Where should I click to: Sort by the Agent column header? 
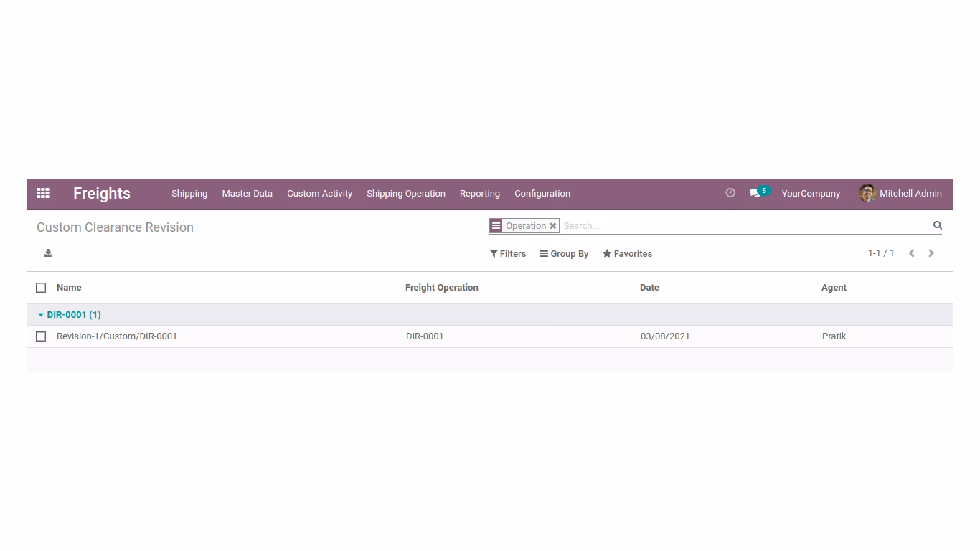pos(834,288)
